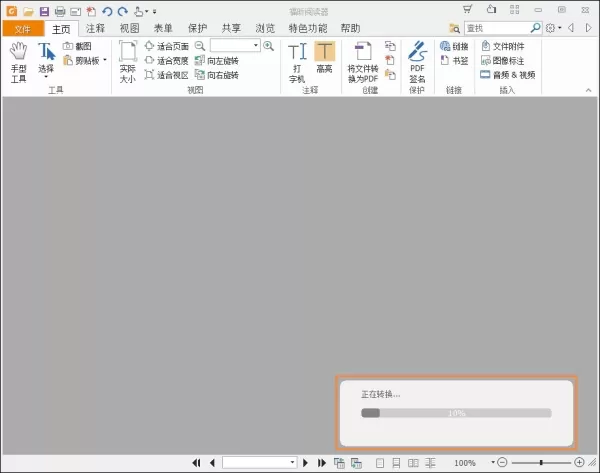
Task: Switch to the Comment (注释) tab
Action: click(x=95, y=28)
